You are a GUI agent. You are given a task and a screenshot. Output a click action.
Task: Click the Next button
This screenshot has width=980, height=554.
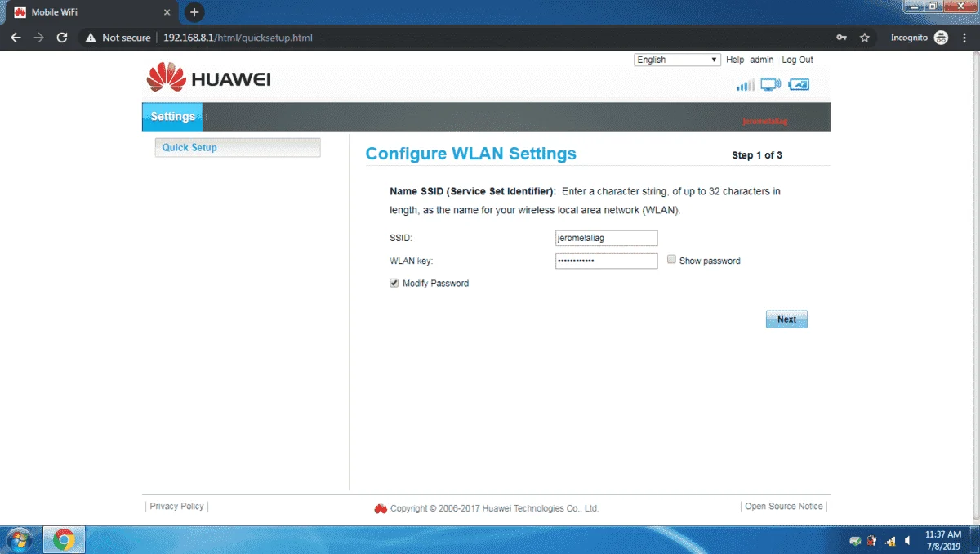pos(786,319)
